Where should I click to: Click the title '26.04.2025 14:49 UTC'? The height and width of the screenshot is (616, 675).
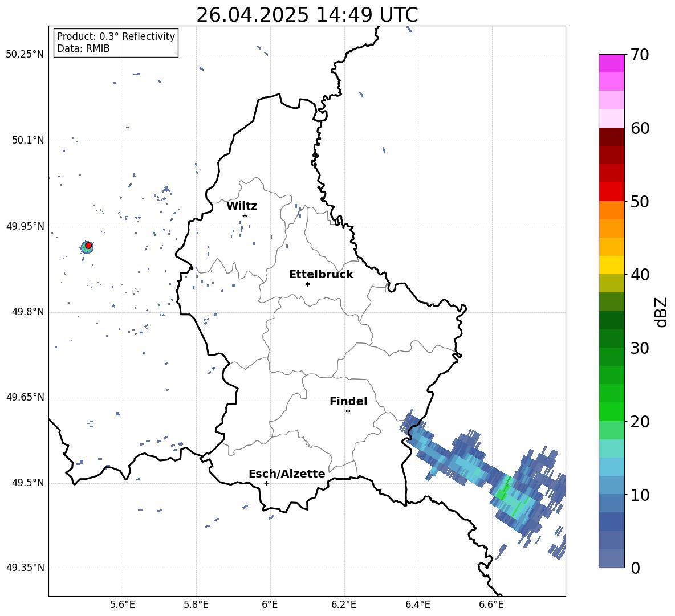coord(307,15)
